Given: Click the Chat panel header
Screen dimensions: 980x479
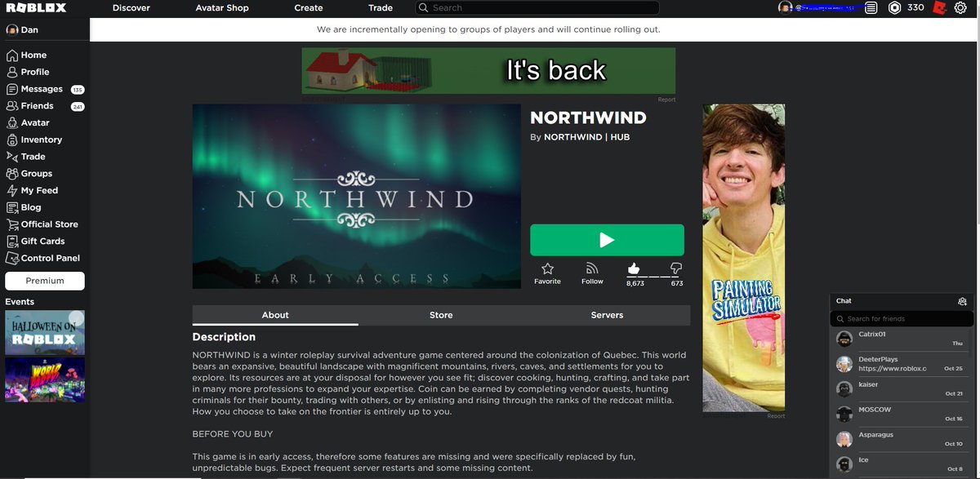Looking at the screenshot, I should click(x=902, y=301).
